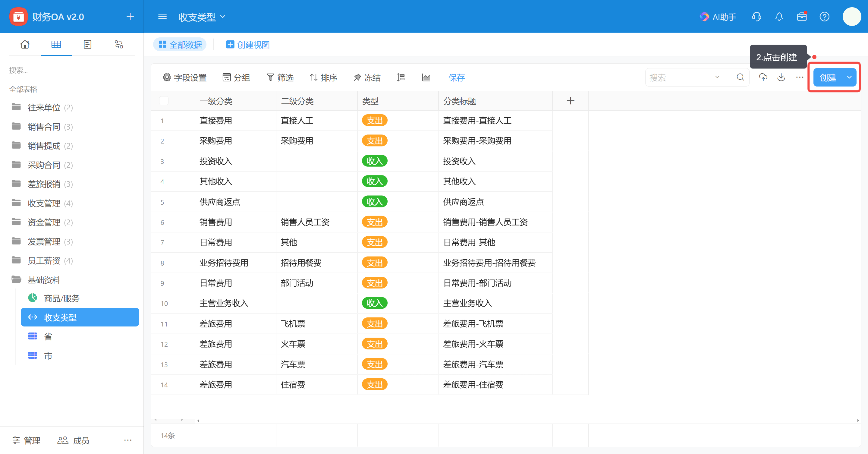This screenshot has width=868, height=454.
Task: Open the 省 table
Action: click(80, 336)
